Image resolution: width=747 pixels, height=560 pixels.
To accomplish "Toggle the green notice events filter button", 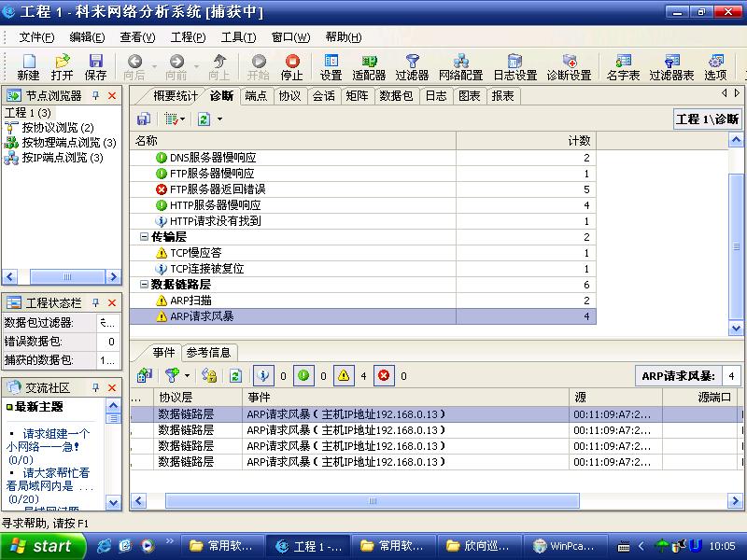I will pyautogui.click(x=303, y=375).
